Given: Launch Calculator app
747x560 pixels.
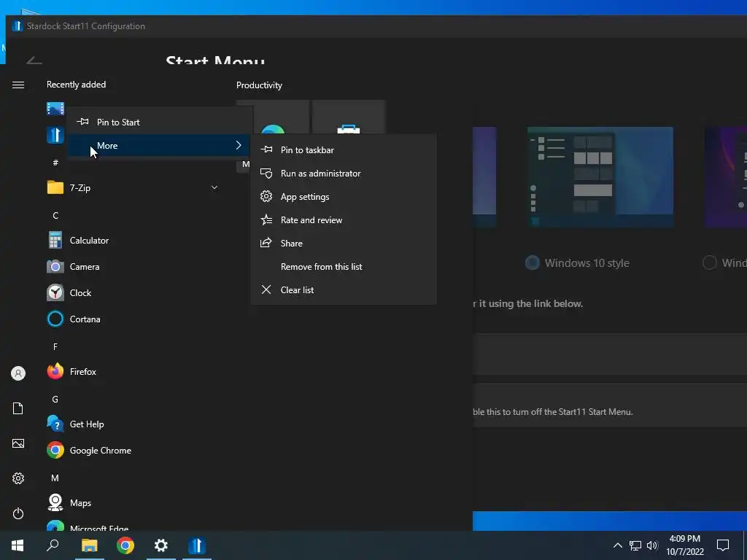Looking at the screenshot, I should click(133, 241).
